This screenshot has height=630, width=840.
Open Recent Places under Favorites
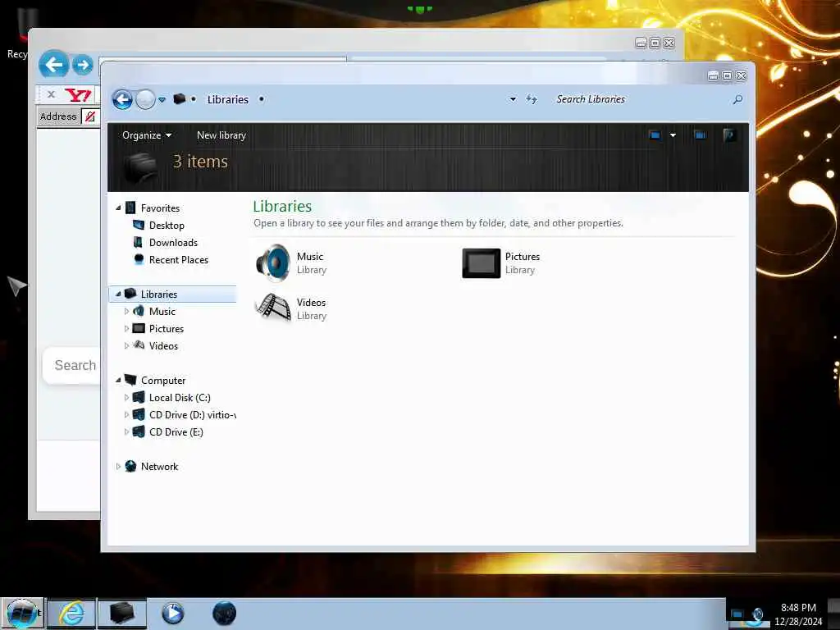pos(178,260)
